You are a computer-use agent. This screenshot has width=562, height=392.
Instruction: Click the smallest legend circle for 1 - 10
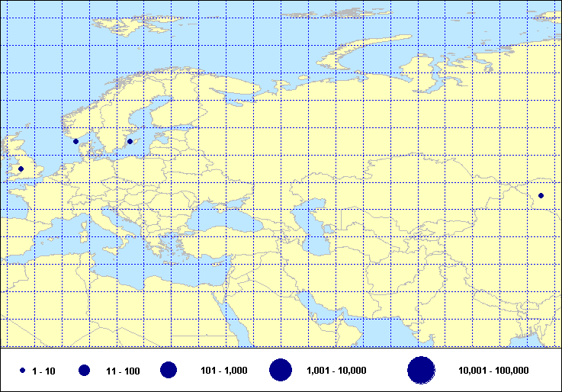point(22,371)
